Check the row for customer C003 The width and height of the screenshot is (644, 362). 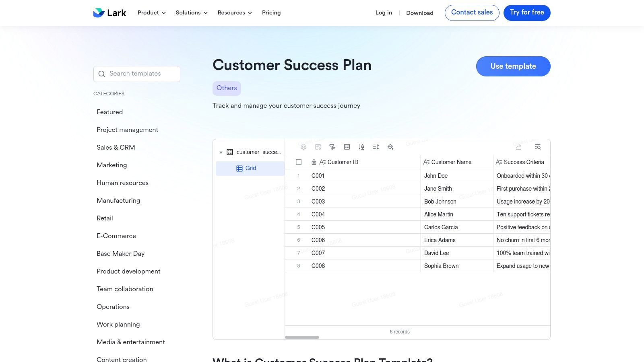coord(299,201)
